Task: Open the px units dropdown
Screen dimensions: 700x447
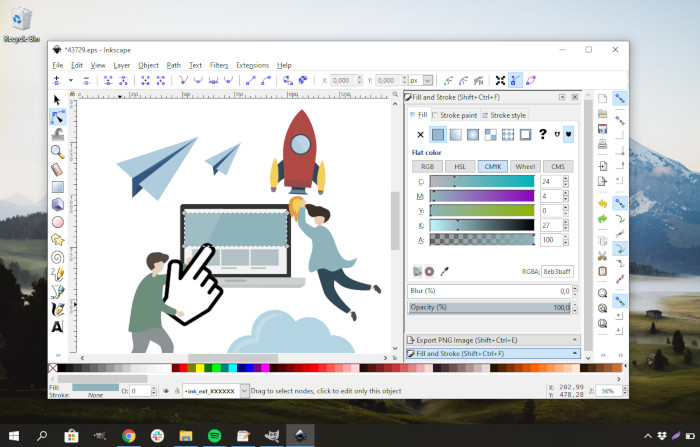Action: [428, 80]
